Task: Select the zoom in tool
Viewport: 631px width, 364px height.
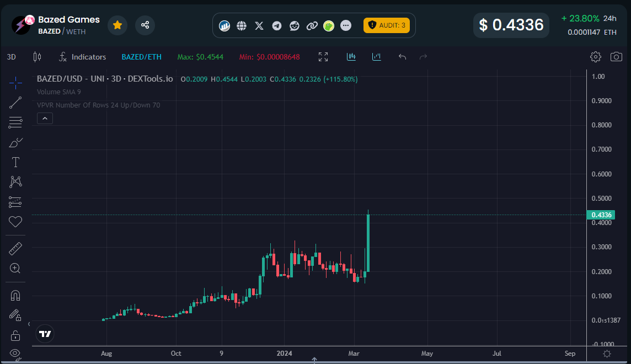Action: click(15, 268)
